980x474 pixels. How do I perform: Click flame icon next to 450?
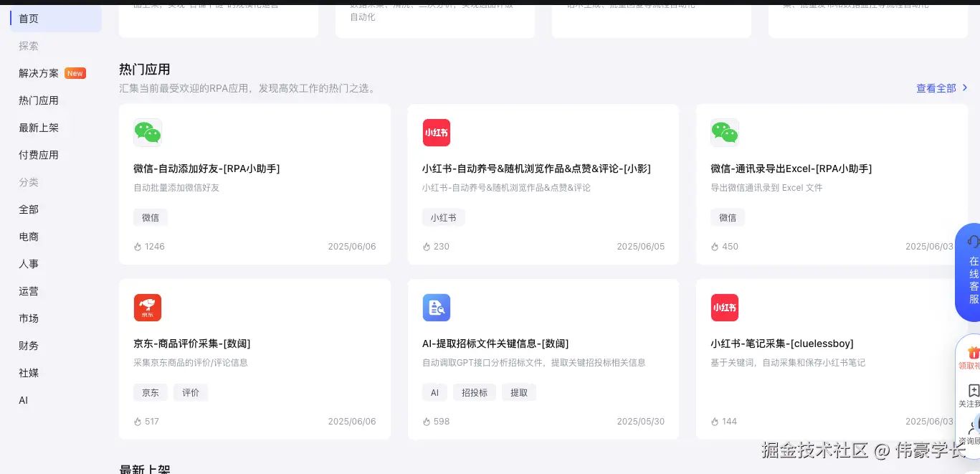tap(715, 247)
